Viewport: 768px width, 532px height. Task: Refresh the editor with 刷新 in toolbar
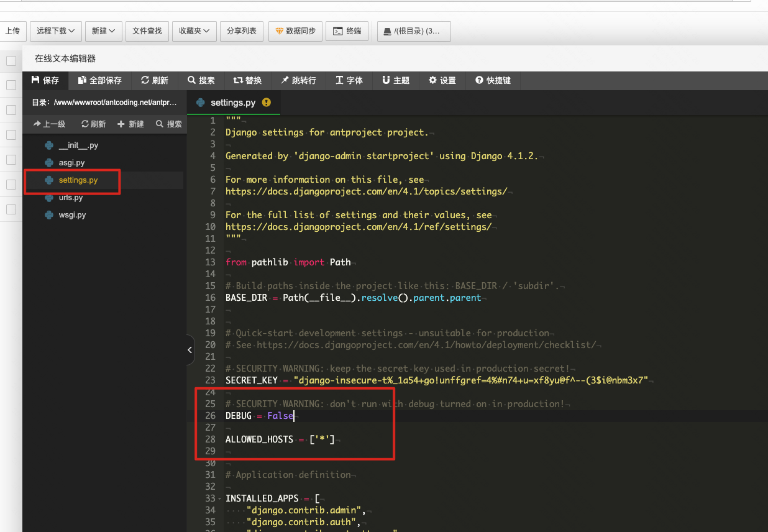tap(155, 80)
